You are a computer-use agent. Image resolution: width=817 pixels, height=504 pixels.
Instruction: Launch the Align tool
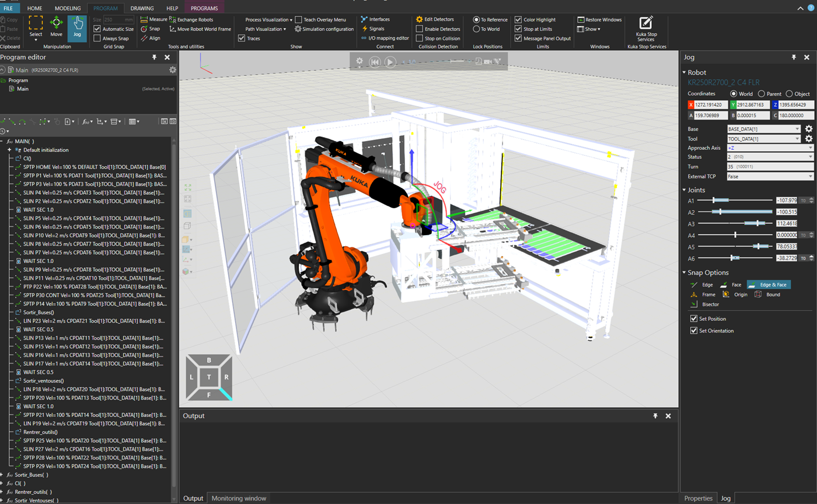tap(150, 38)
